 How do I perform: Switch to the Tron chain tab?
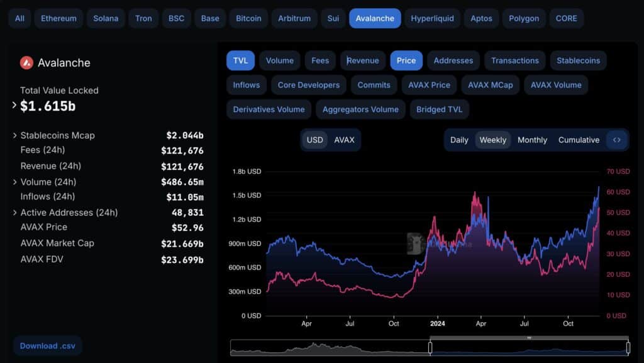[143, 18]
